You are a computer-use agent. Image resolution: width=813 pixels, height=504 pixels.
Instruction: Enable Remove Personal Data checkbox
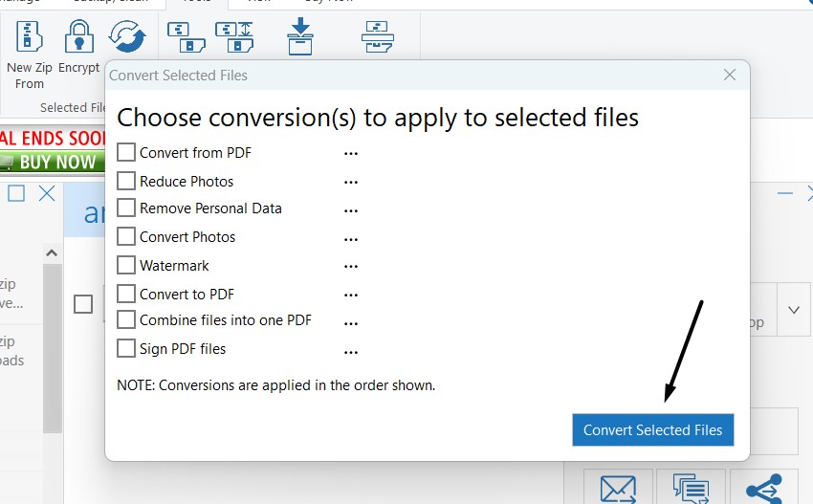(x=126, y=208)
